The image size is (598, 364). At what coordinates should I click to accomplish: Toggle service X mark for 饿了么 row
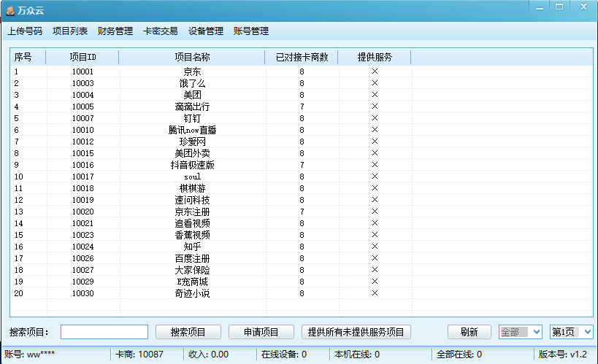coord(375,83)
